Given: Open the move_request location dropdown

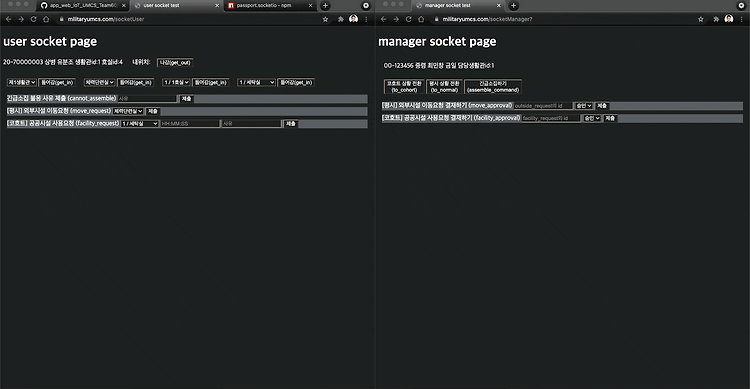Looking at the screenshot, I should [x=128, y=111].
